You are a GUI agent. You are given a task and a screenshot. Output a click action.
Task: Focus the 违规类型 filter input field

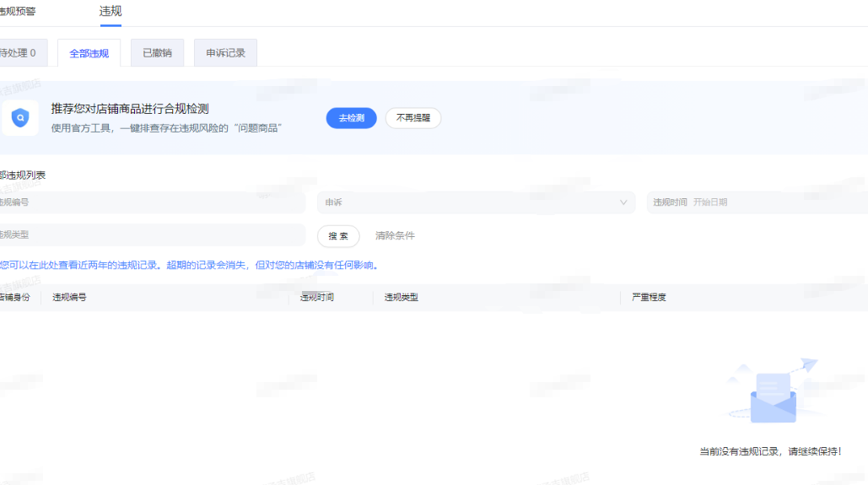point(152,235)
